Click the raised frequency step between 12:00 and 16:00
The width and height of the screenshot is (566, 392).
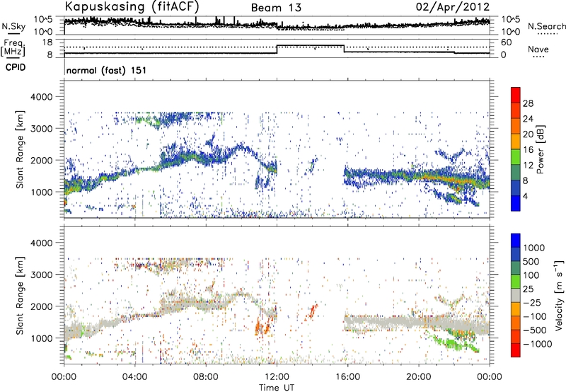(311, 45)
